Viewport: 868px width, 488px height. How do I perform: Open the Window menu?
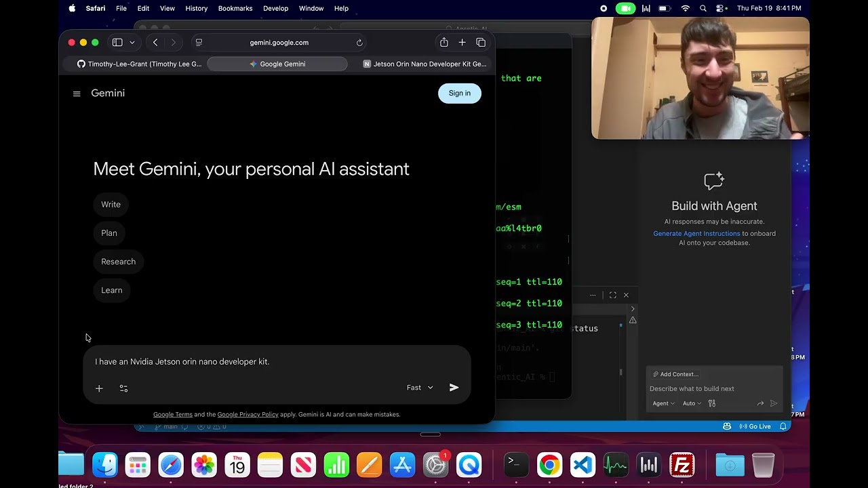click(311, 8)
